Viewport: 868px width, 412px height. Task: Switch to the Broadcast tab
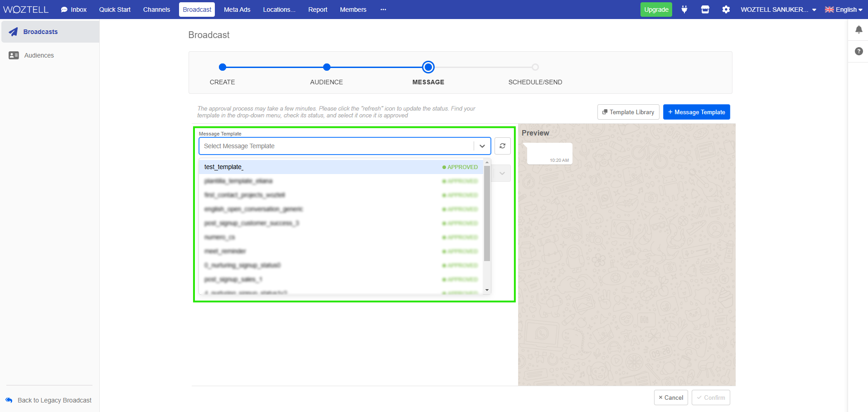pyautogui.click(x=196, y=9)
